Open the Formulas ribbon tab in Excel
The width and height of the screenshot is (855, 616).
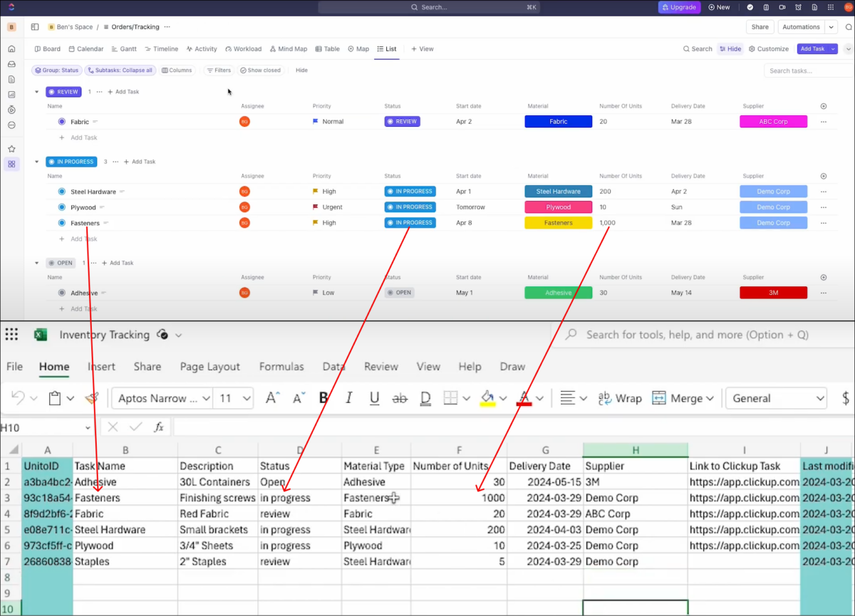click(x=281, y=367)
